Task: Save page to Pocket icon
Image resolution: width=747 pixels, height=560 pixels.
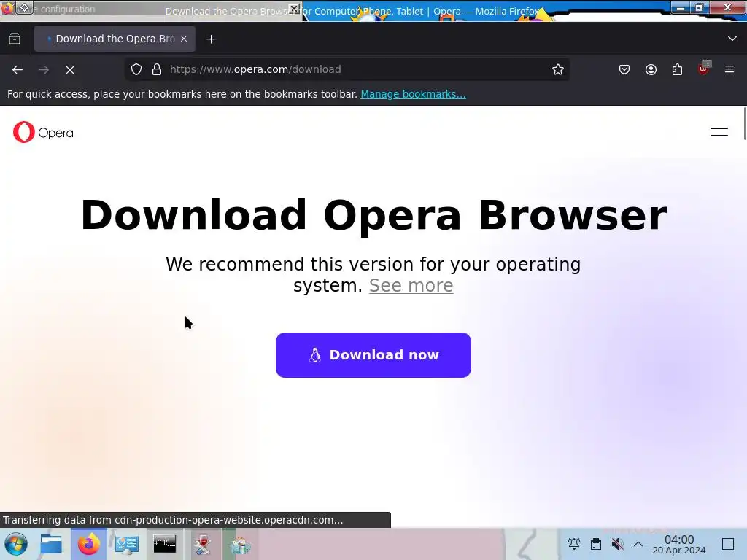Action: [x=624, y=69]
